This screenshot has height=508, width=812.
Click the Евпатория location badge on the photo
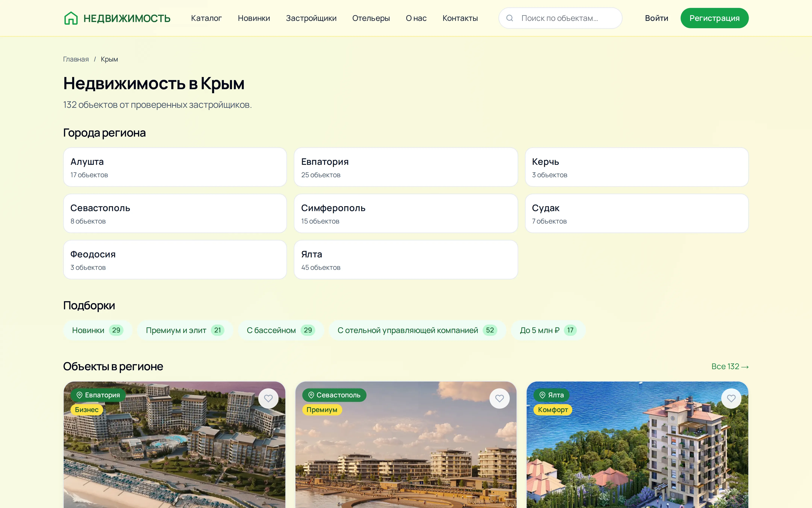tap(98, 395)
